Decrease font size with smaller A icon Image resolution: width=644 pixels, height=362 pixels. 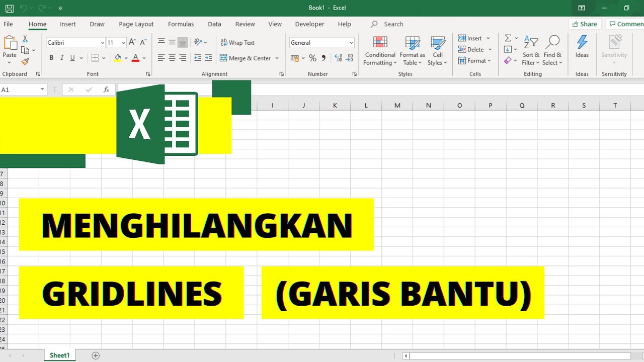tap(143, 43)
